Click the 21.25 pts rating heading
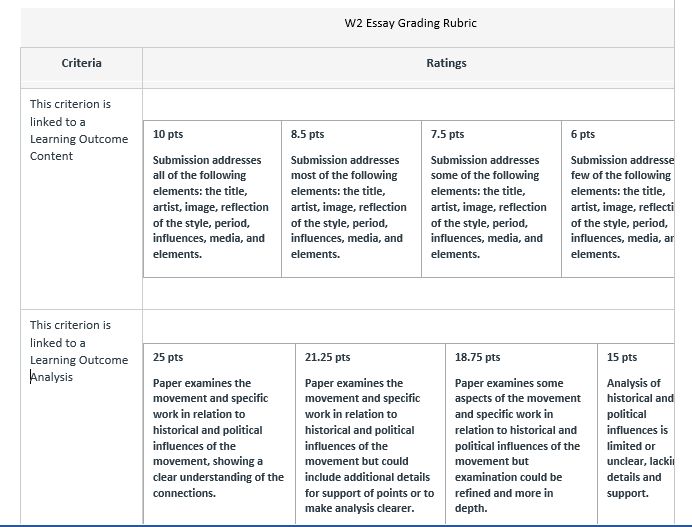The height and width of the screenshot is (527, 692). (x=327, y=357)
